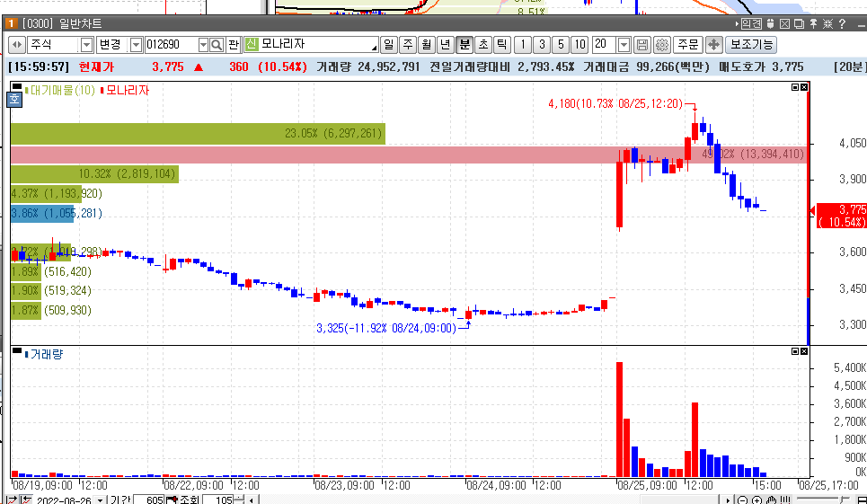Open help question mark icon

(842, 23)
